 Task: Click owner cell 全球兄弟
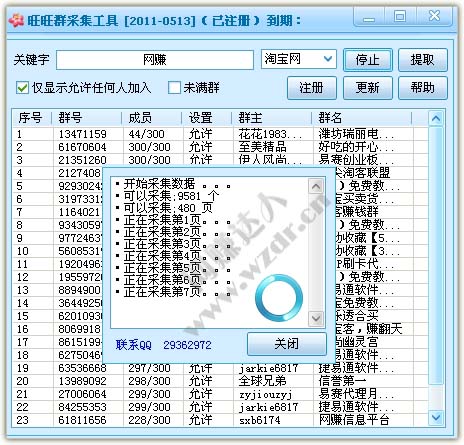(262, 381)
